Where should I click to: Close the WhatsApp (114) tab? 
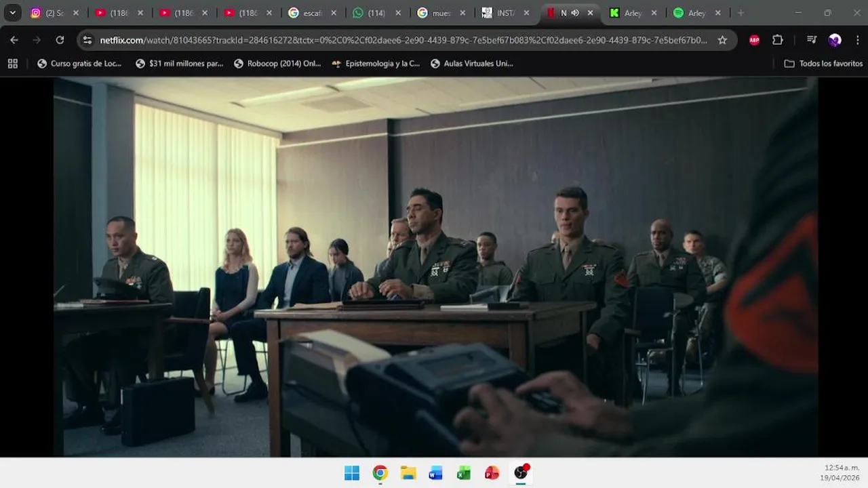tap(398, 13)
